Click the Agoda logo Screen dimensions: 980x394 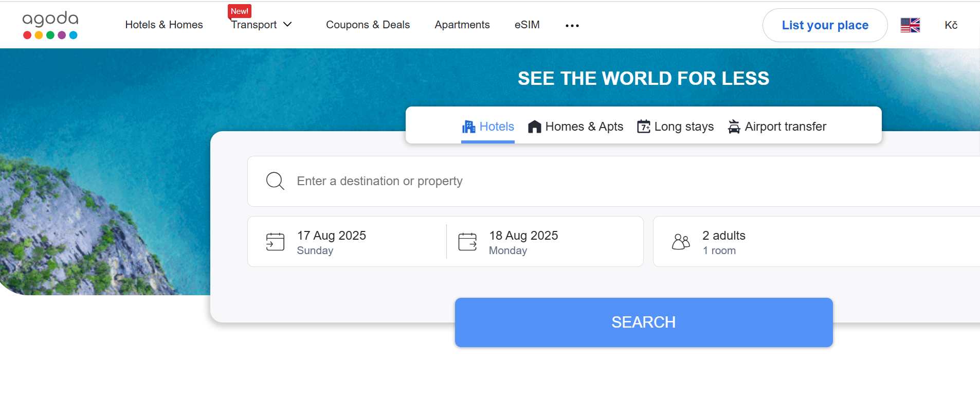pos(50,25)
